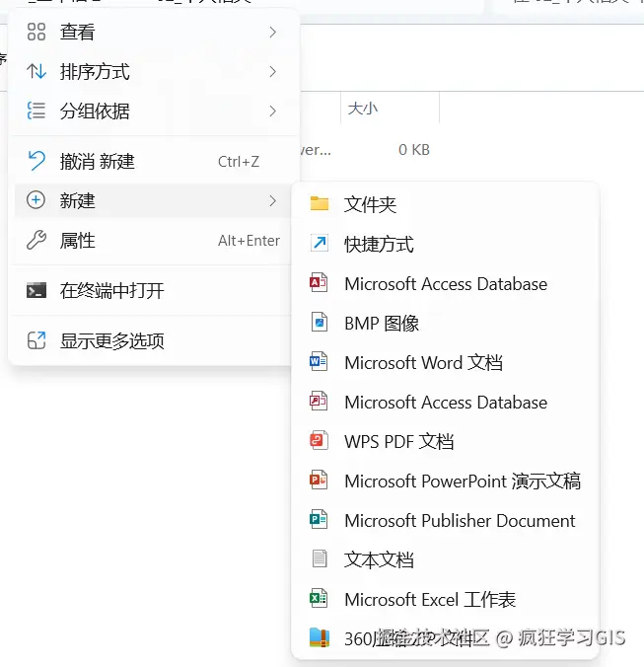Open the 新建 menu item
644x667 pixels.
pyautogui.click(x=153, y=200)
